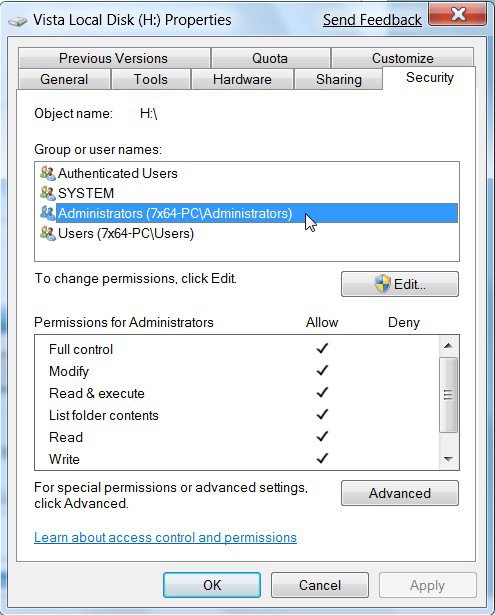The width and height of the screenshot is (495, 615).
Task: Click the Apply button
Action: click(x=428, y=585)
